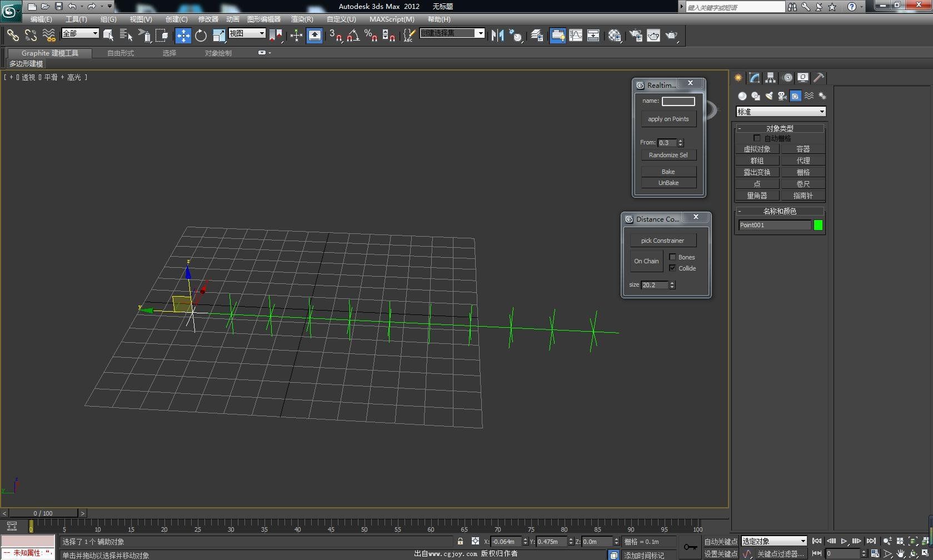Viewport: 933px width, 560px height.
Task: Activate the Select and Scale tool
Action: click(219, 36)
